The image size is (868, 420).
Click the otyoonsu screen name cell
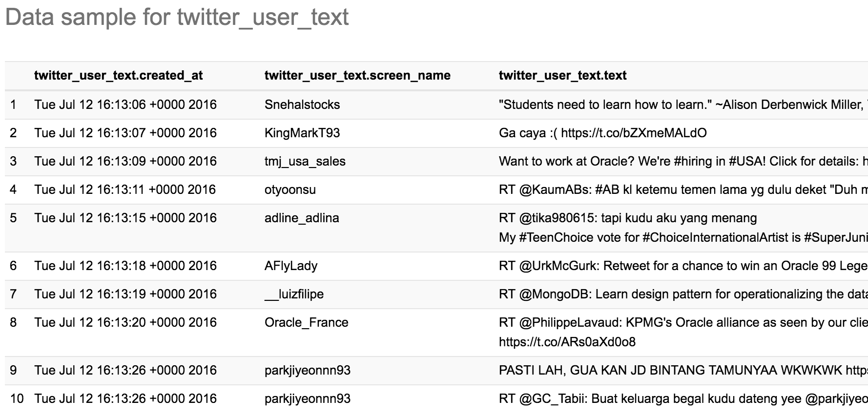click(x=290, y=189)
